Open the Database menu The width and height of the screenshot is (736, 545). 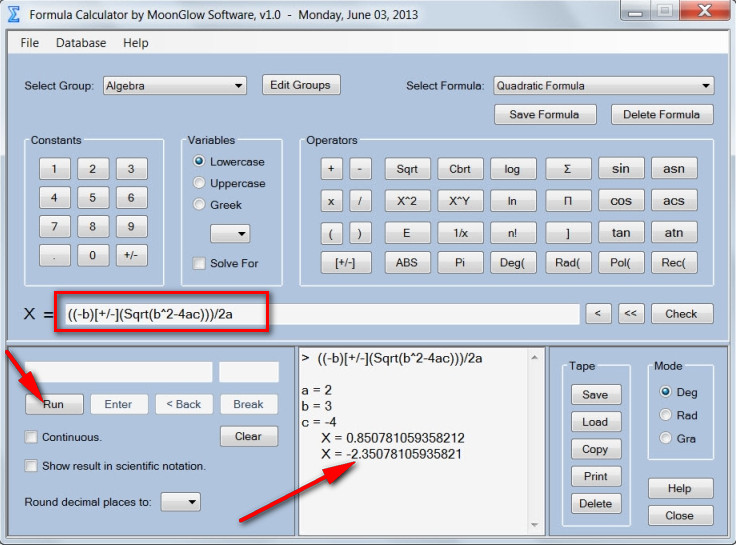point(81,43)
